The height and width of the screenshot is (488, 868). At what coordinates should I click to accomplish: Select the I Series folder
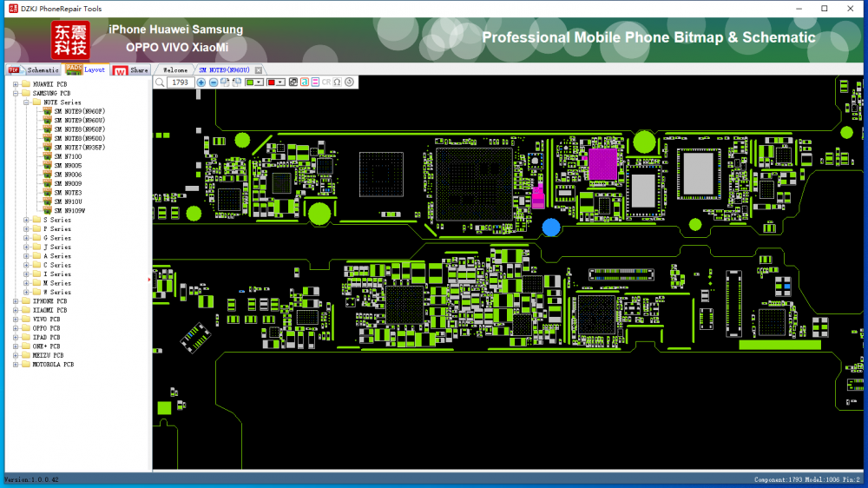tap(57, 274)
